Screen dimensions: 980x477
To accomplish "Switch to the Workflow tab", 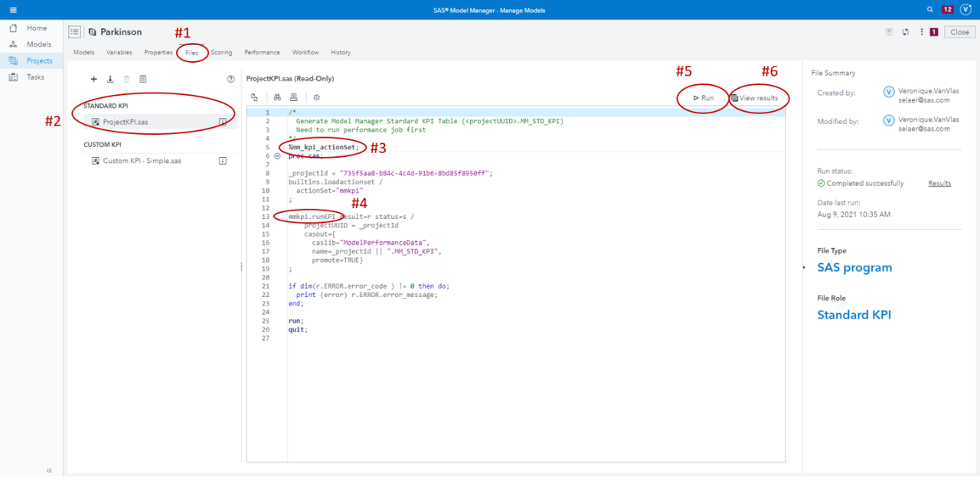I will point(305,53).
